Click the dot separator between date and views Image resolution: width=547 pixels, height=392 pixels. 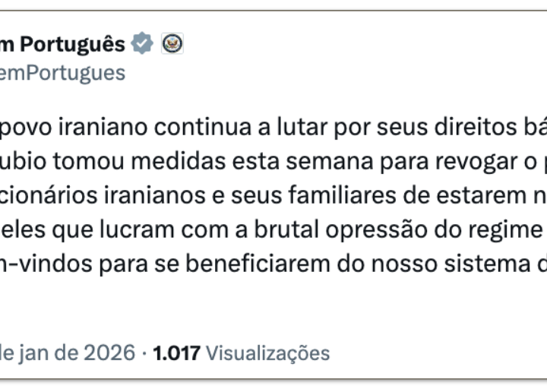point(144,352)
